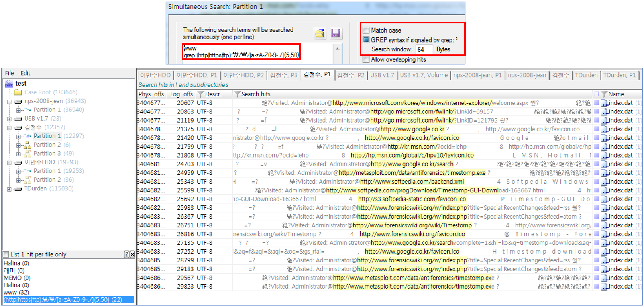
Task: Click the up arrow of search terms scrollbar
Action: pyautogui.click(x=338, y=49)
